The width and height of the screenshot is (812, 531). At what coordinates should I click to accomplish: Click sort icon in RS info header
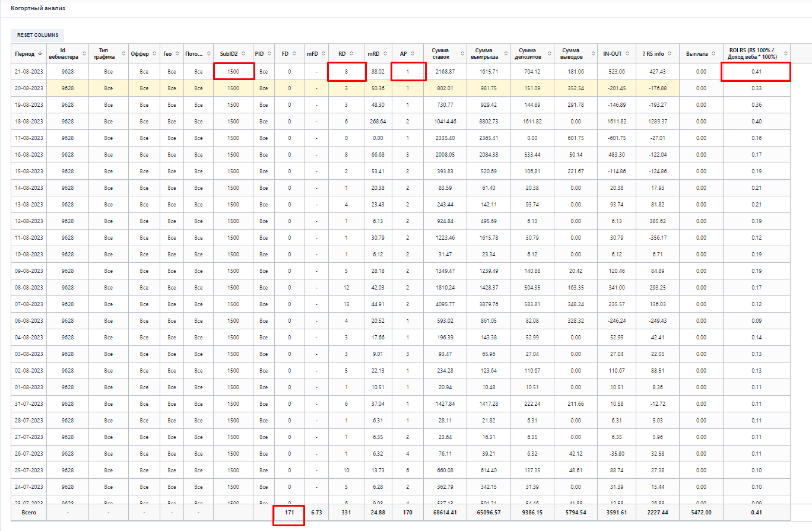tap(670, 53)
